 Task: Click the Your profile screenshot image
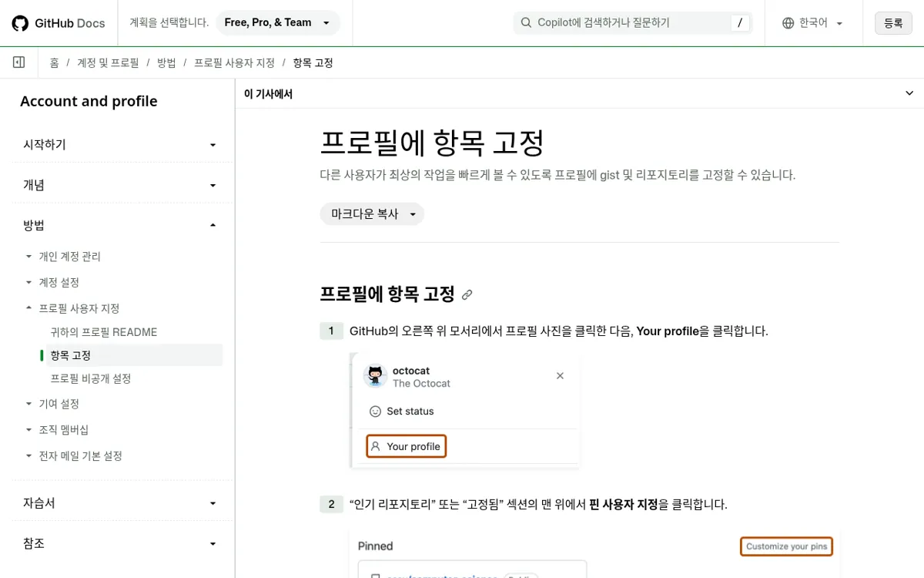(464, 412)
